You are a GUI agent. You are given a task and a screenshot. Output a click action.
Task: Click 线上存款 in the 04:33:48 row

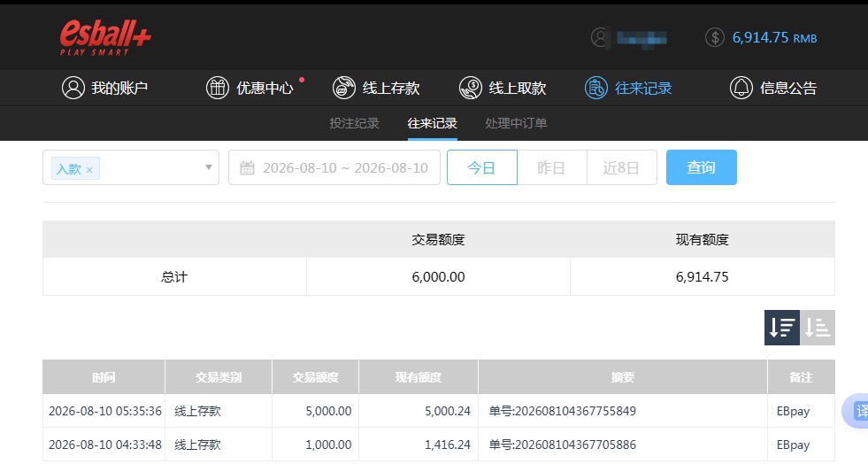197,445
